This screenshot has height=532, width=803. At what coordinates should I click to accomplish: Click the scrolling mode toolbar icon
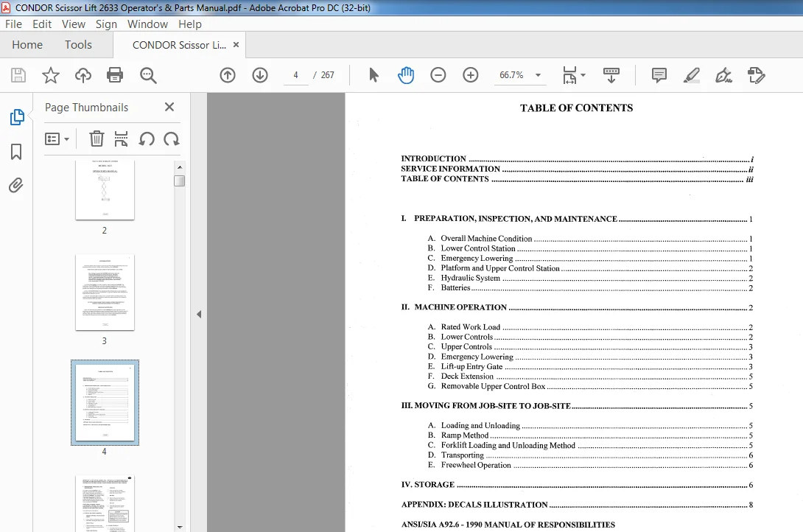click(x=611, y=75)
